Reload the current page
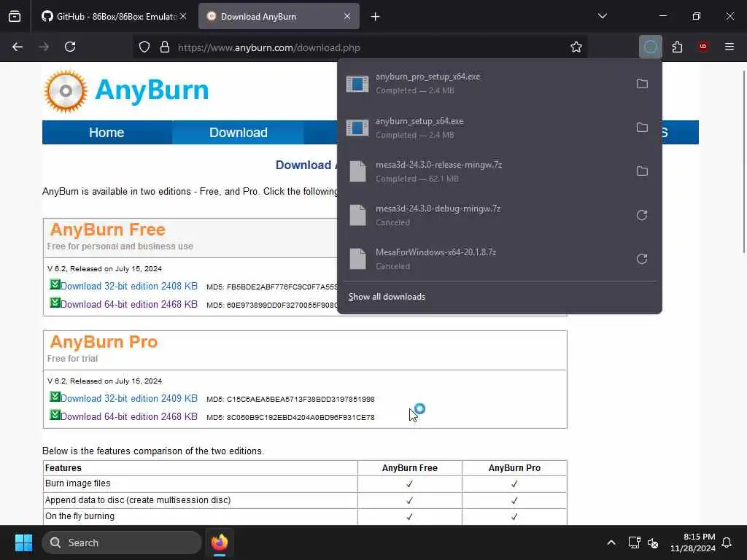The image size is (747, 560). tap(70, 47)
